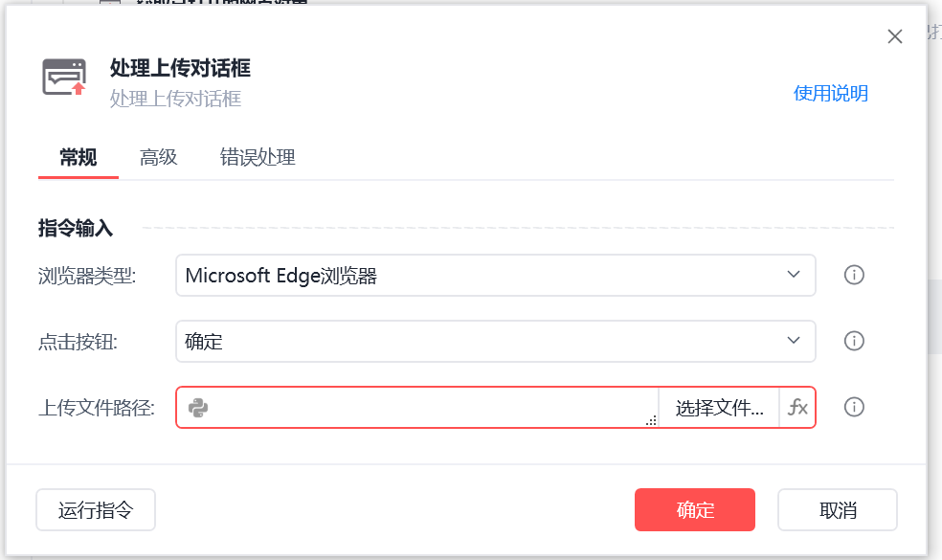Click info icon beside 上传文件路径

coord(854,407)
